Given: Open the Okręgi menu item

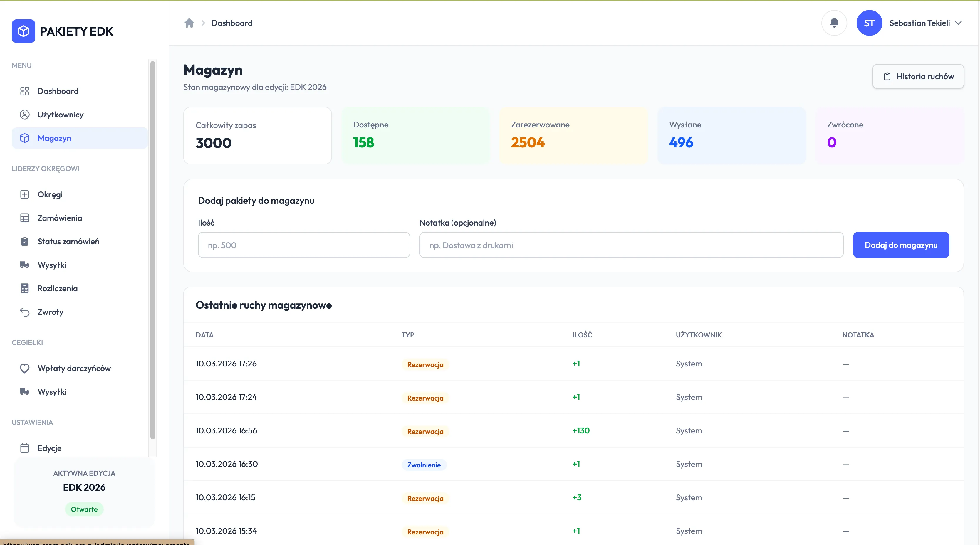Looking at the screenshot, I should (x=80, y=195).
